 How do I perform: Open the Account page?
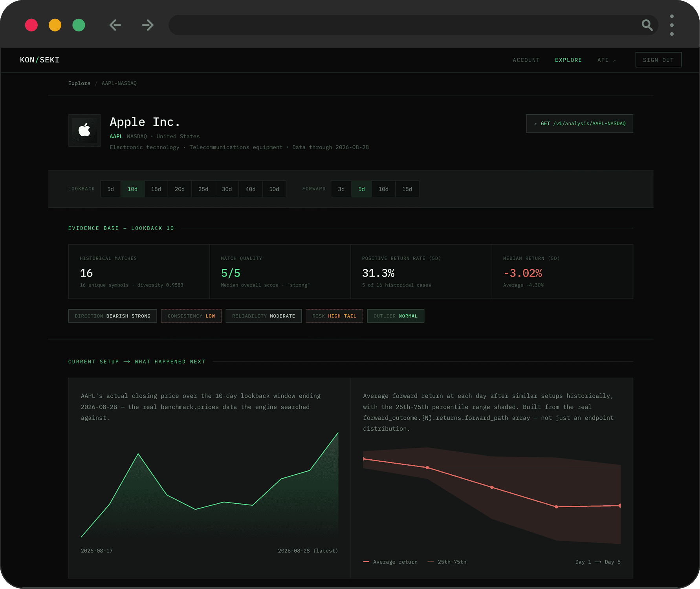[x=526, y=60]
